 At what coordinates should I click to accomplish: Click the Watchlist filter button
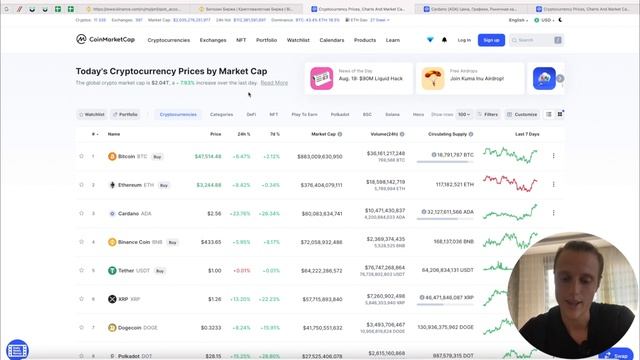click(x=92, y=114)
